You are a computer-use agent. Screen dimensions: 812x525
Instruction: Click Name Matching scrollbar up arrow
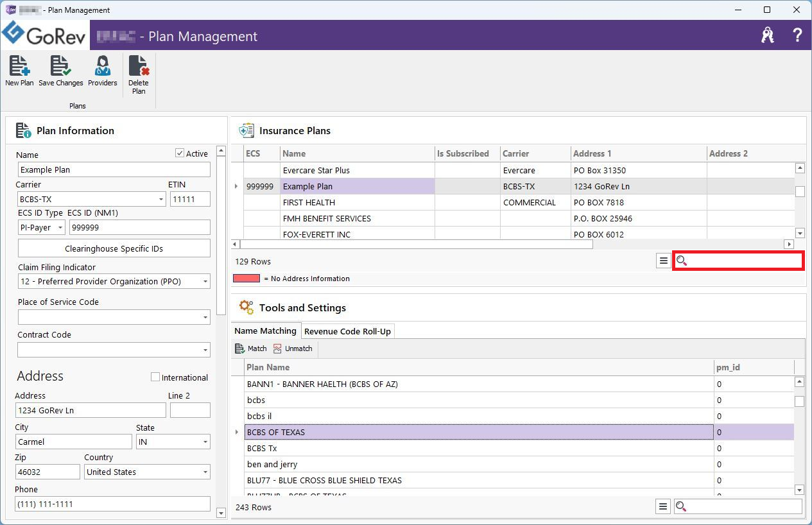[800, 382]
